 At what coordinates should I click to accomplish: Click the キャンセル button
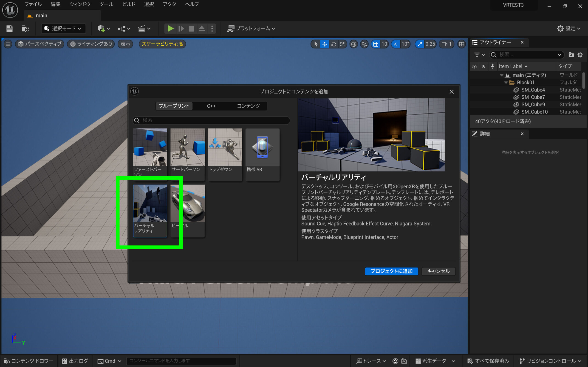438,271
